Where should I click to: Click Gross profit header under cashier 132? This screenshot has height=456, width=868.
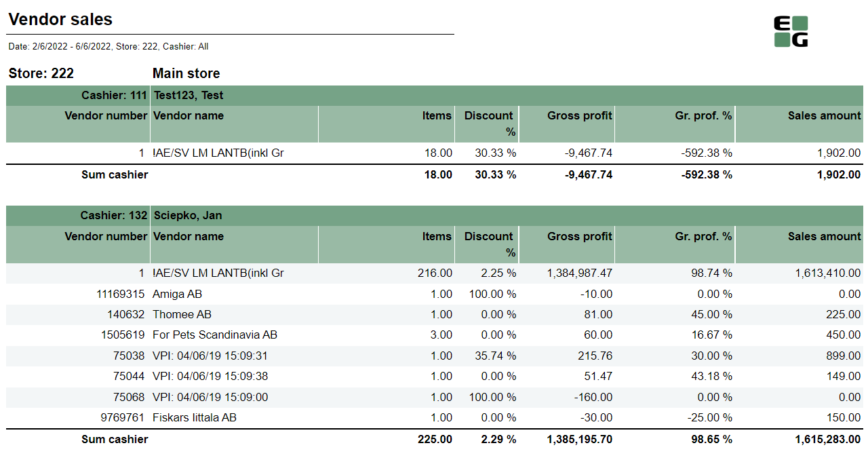(579, 236)
